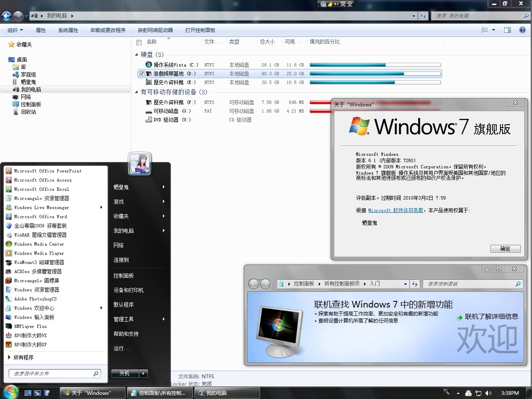Click the help question mark icon
532x399 pixels.
tap(522, 30)
